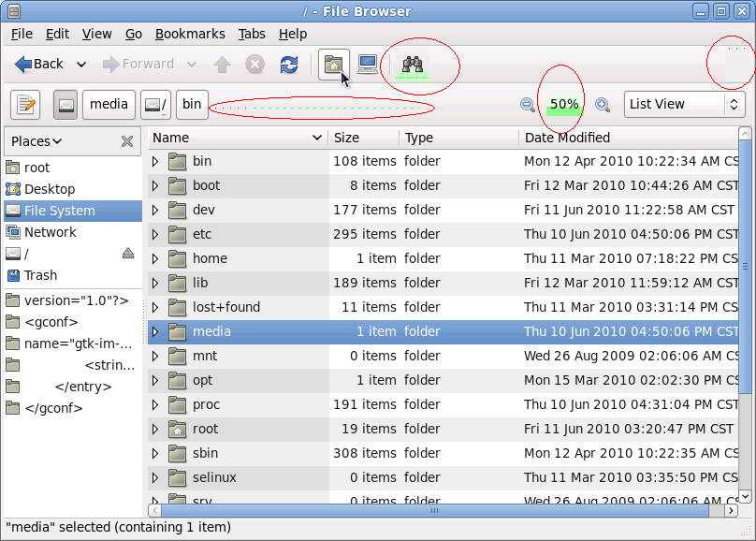The image size is (756, 541).
Task: Click the zoom out magnifier icon
Action: coord(528,105)
